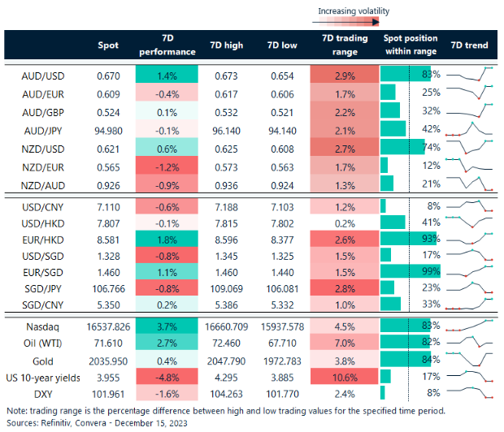Click the Oil (WTI) row label
This screenshot has height=432, width=504.
(43, 343)
